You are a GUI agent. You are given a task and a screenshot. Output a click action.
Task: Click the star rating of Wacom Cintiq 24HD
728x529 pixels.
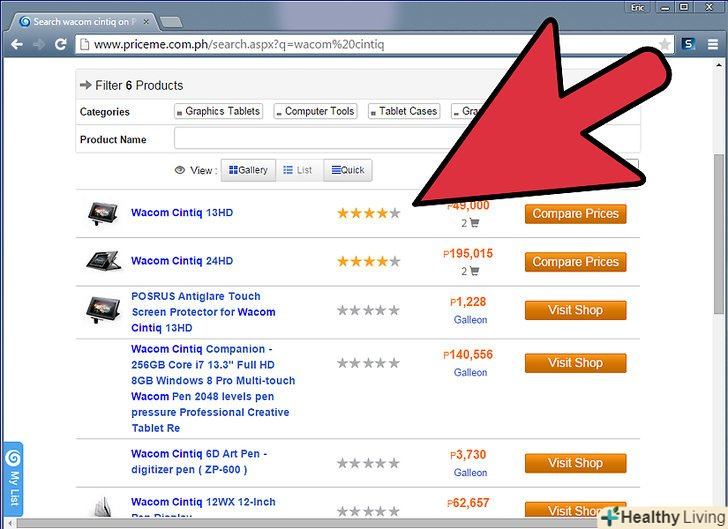point(369,261)
